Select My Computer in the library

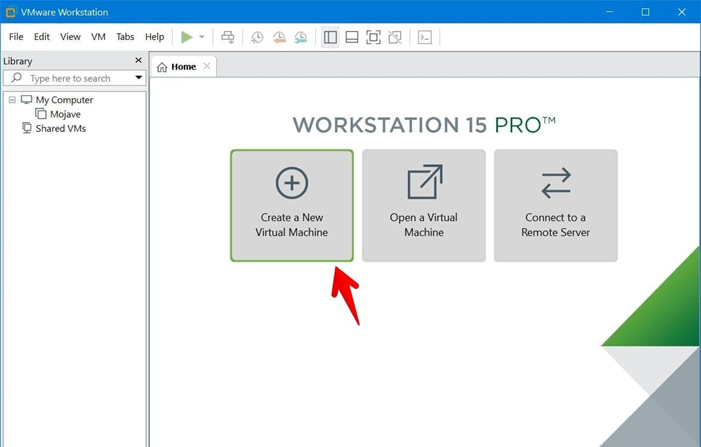pos(64,100)
